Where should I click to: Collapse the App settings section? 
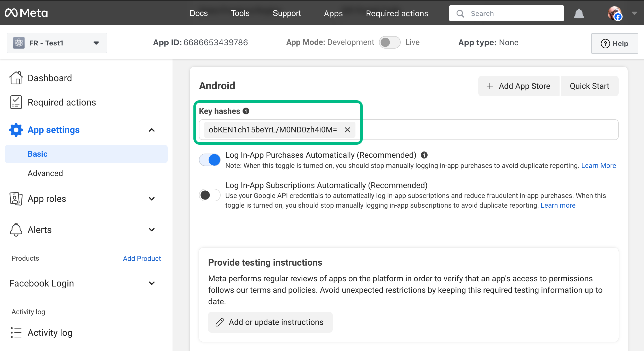pyautogui.click(x=152, y=130)
